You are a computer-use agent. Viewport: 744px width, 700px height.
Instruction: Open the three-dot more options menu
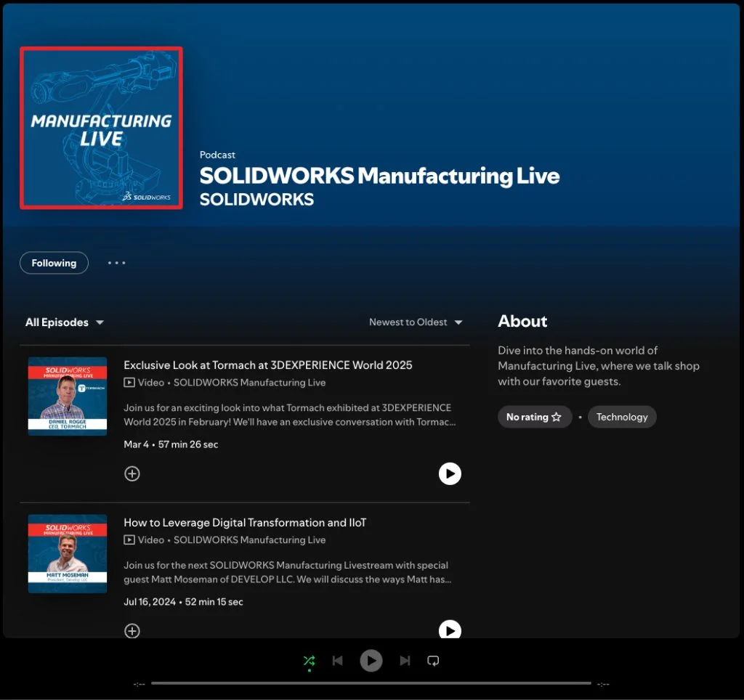click(x=116, y=263)
